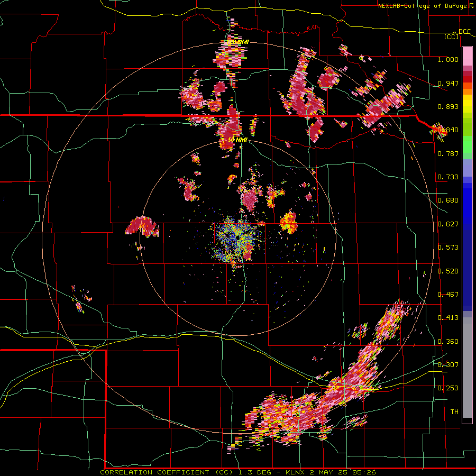476x476 pixels.
Task: Click the 0.627 scale value
Action: click(448, 224)
